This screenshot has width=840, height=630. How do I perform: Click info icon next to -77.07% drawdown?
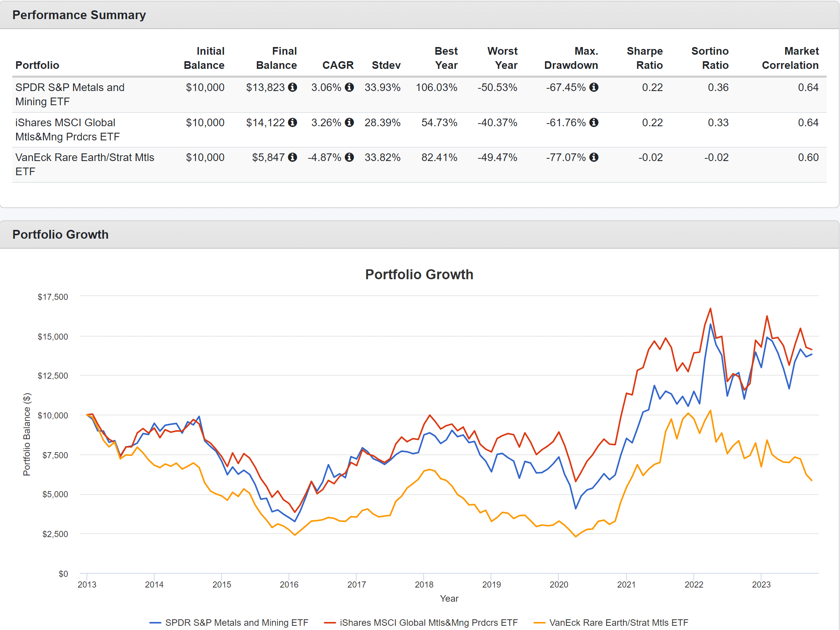click(x=594, y=157)
